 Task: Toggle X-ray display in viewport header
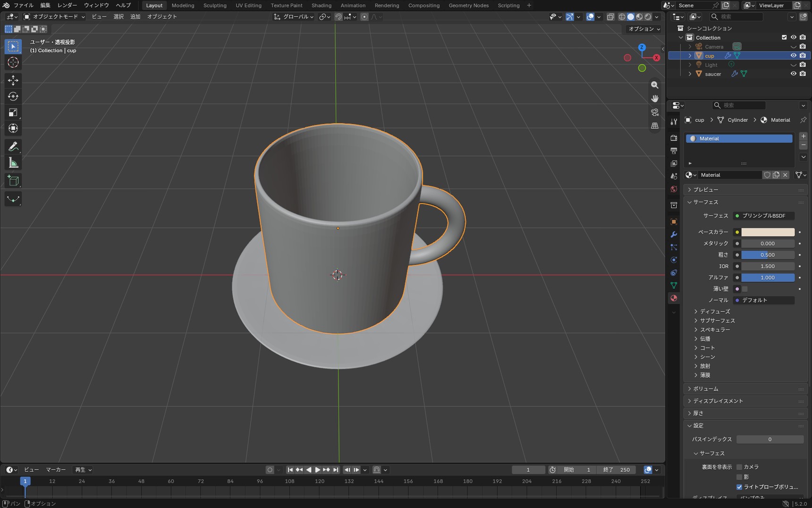point(610,17)
